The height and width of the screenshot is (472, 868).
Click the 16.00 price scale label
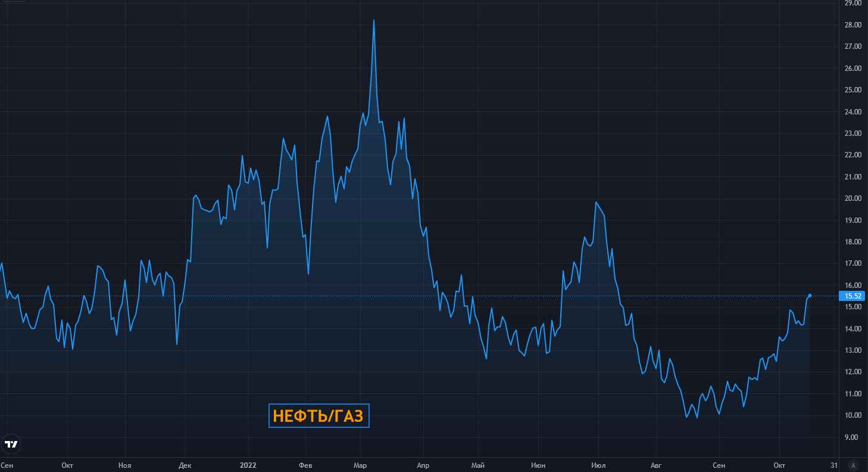pos(853,285)
